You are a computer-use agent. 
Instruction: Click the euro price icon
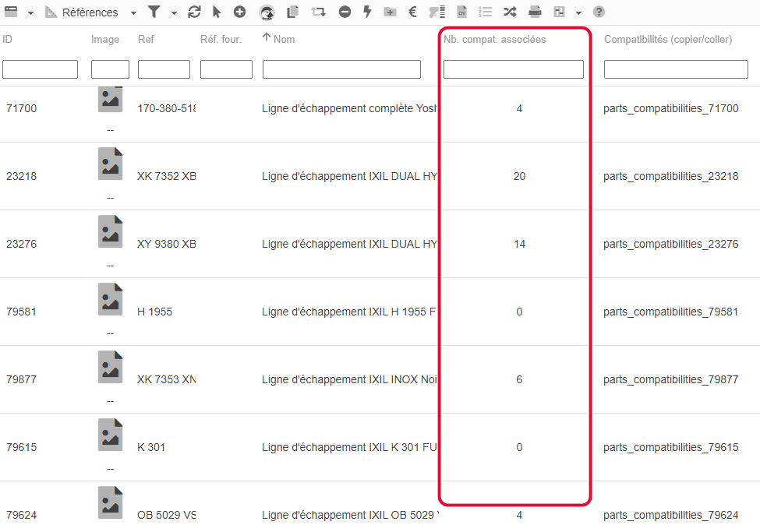tap(412, 12)
